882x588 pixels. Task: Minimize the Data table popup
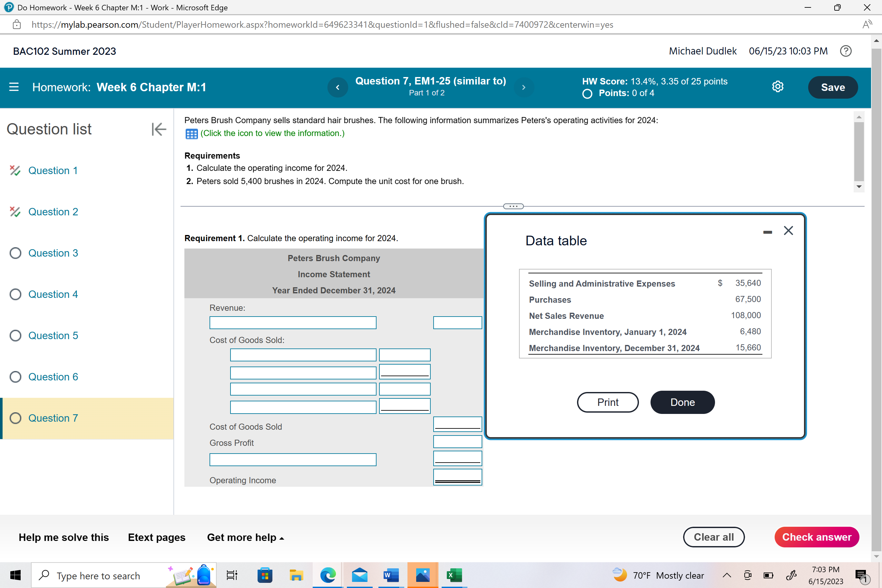pos(767,232)
